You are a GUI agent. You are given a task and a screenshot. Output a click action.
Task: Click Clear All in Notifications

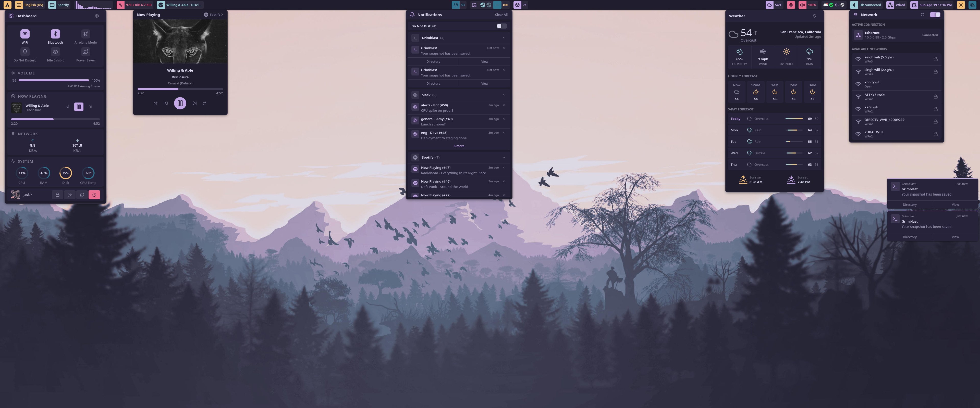pyautogui.click(x=501, y=15)
